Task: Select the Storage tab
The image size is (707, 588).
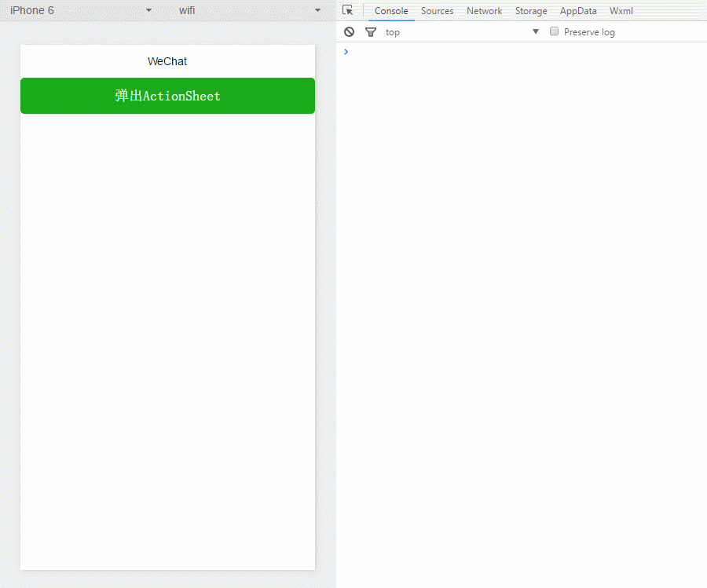Action: [x=531, y=11]
